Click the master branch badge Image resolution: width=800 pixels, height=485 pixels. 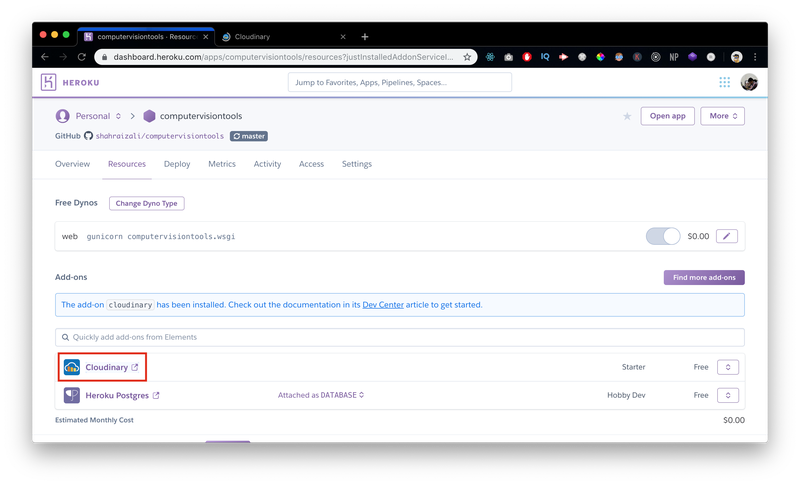click(x=249, y=136)
